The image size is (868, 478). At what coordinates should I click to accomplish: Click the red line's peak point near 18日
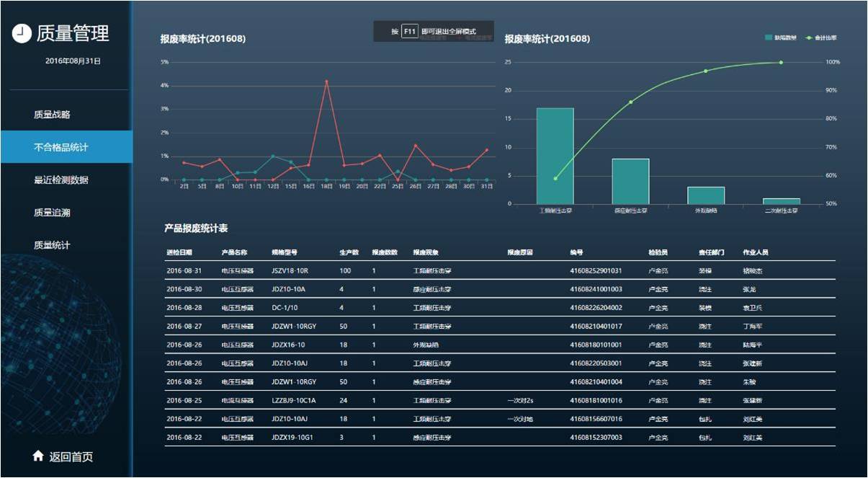[x=326, y=81]
